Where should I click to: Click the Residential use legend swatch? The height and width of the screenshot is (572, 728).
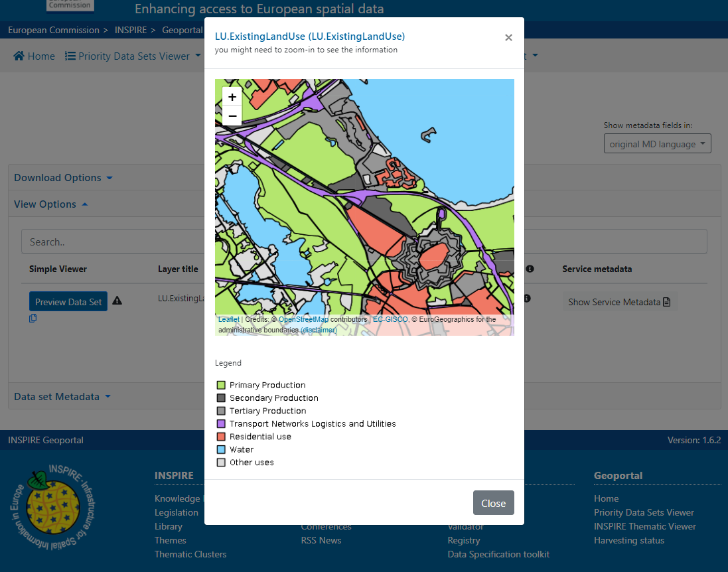[x=221, y=437]
